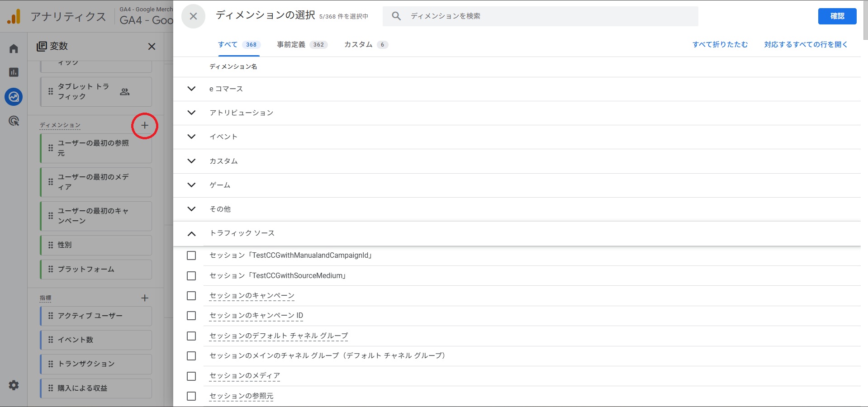868x407 pixels.
Task: Click the 指標 section label
Action: coord(46,298)
